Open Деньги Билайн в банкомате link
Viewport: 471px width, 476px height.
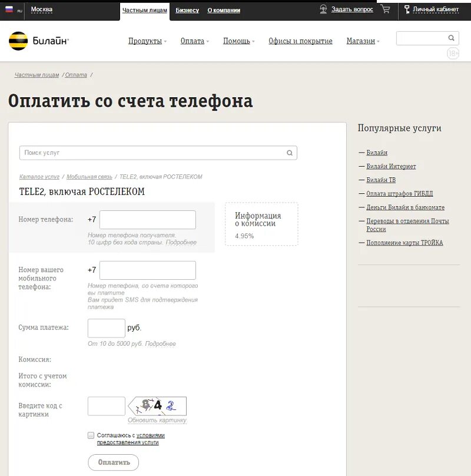tap(405, 207)
